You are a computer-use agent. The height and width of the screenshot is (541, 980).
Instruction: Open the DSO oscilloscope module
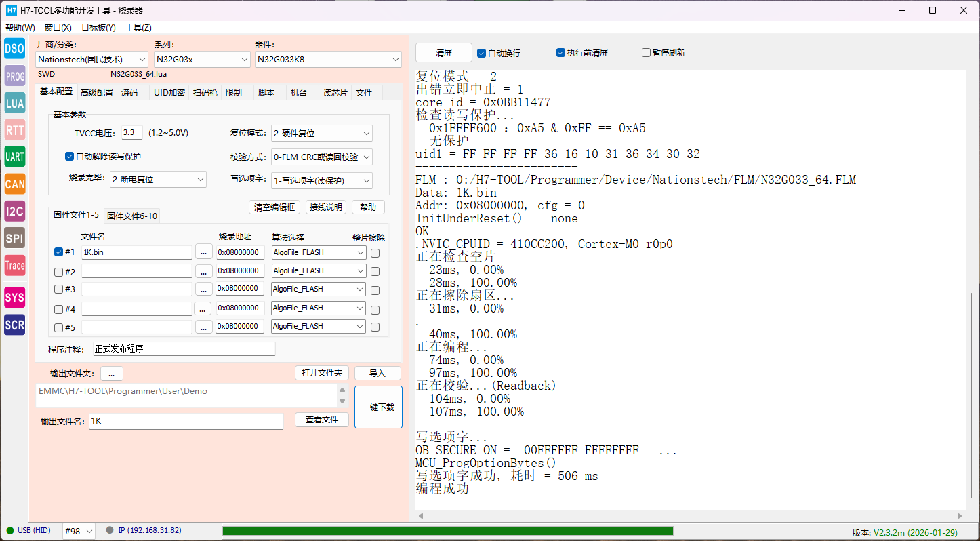tap(14, 49)
